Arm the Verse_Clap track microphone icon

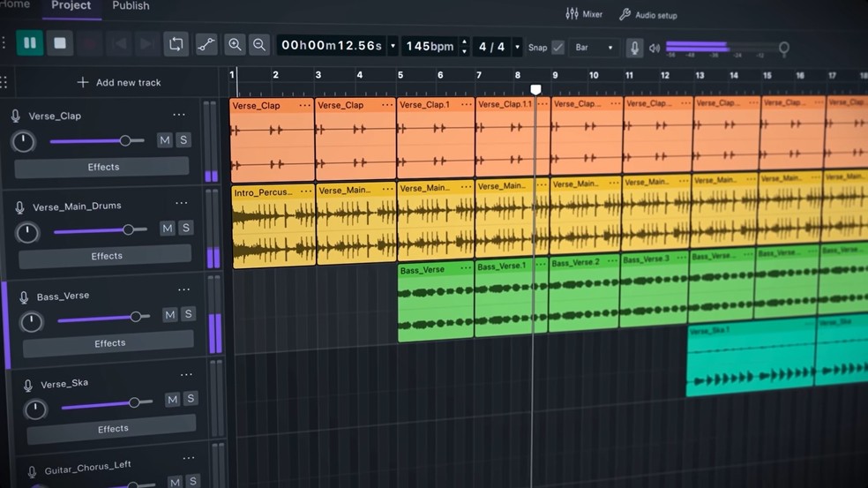[x=16, y=116]
